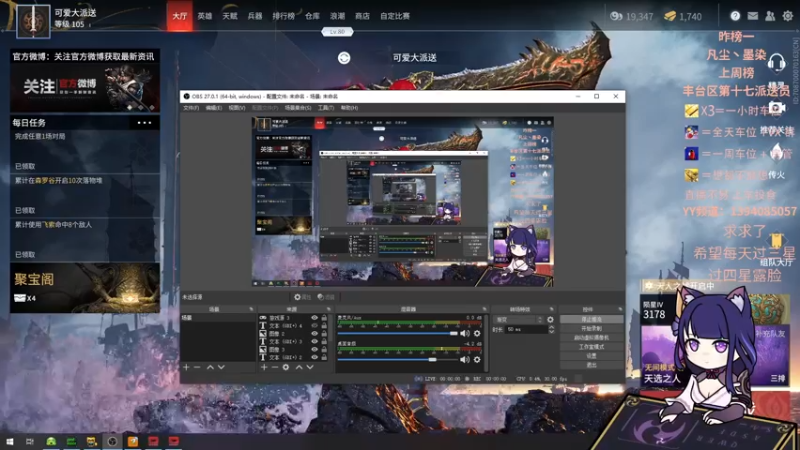The height and width of the screenshot is (450, 800).
Task: Open the OBS 编辑(E) menu
Action: pyautogui.click(x=213, y=108)
